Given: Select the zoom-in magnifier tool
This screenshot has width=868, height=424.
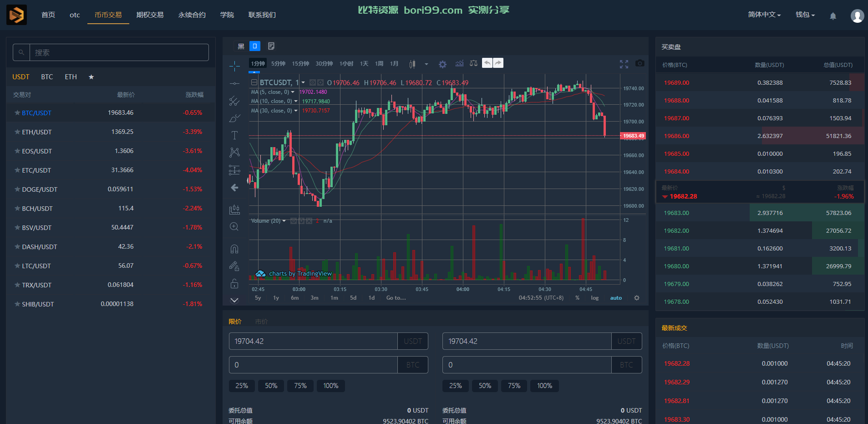Looking at the screenshot, I should click(234, 226).
